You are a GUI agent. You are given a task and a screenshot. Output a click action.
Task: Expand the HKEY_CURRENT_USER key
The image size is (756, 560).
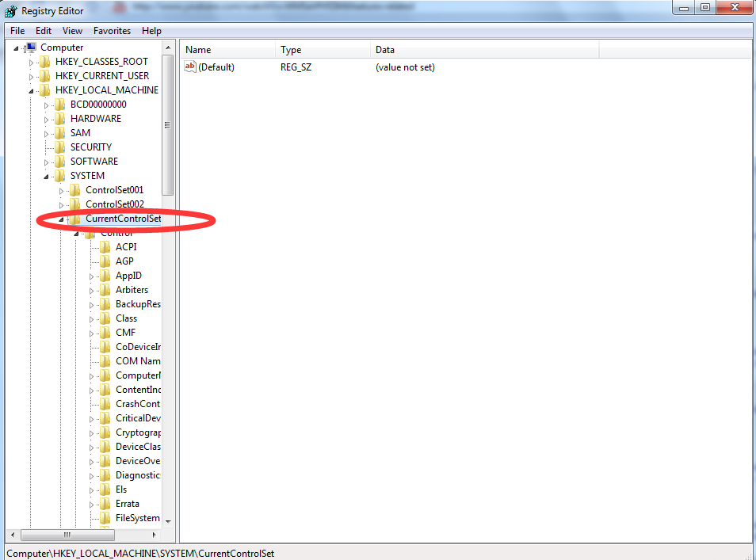tap(32, 77)
